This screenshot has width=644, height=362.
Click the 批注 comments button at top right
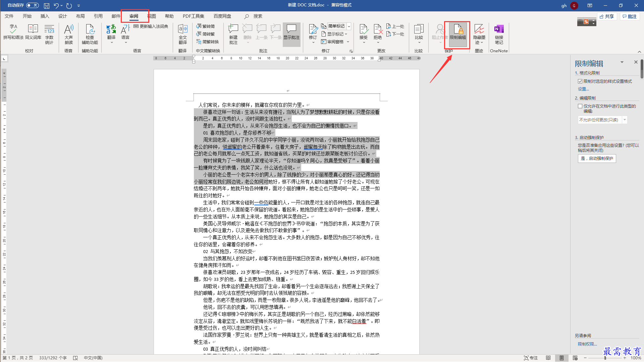[x=630, y=16]
